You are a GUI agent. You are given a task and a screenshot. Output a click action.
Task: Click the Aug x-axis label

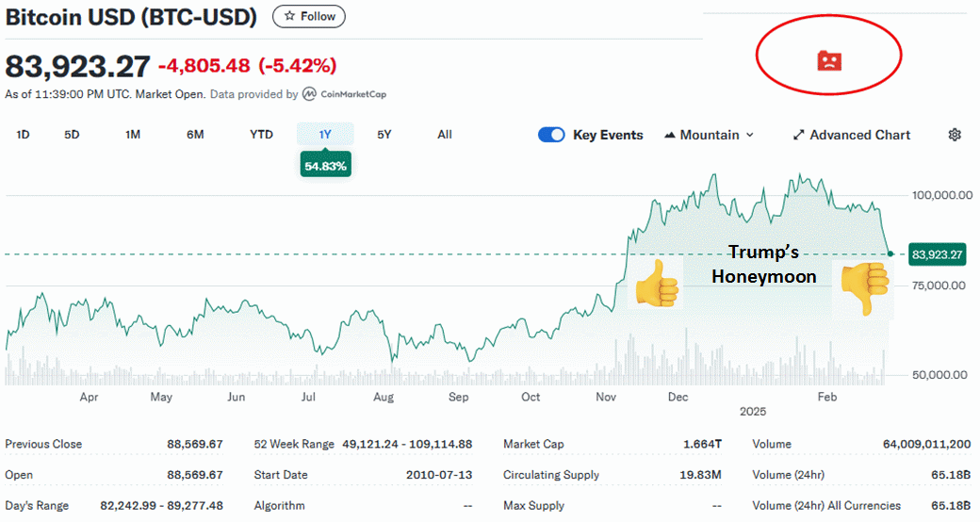(x=384, y=397)
